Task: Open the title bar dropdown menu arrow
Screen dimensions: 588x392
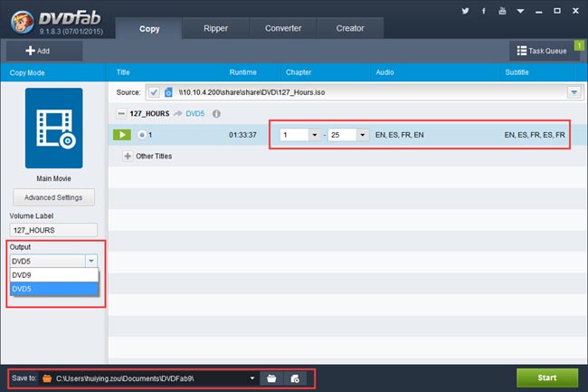Action: pyautogui.click(x=520, y=11)
